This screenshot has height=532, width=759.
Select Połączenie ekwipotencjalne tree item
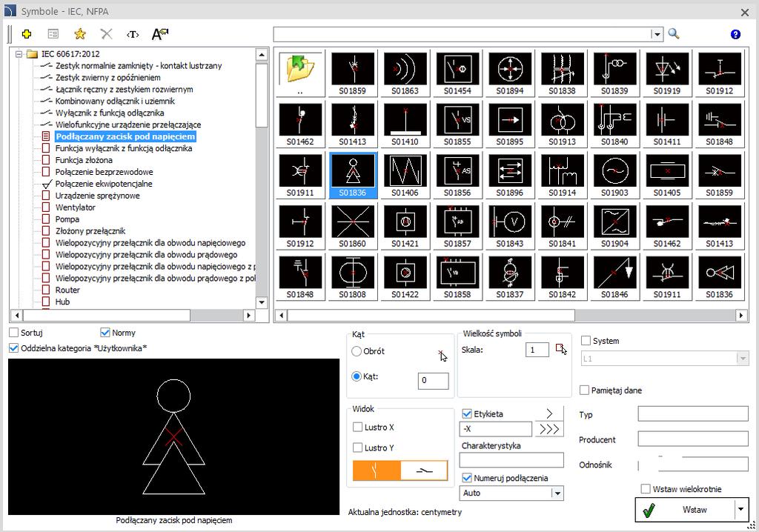point(104,184)
